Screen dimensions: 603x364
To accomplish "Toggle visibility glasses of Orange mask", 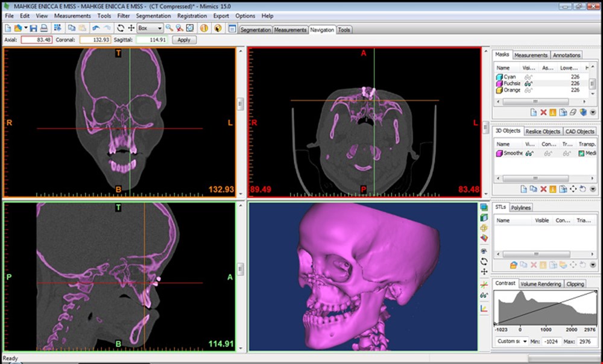I will [528, 90].
